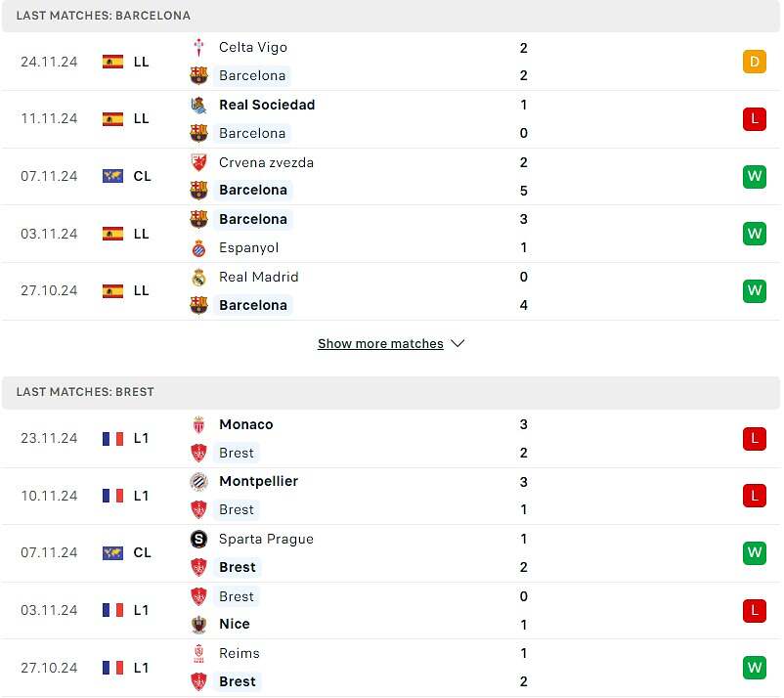Open the Real Madrid team name link
This screenshot has width=784, height=698.
tap(258, 277)
